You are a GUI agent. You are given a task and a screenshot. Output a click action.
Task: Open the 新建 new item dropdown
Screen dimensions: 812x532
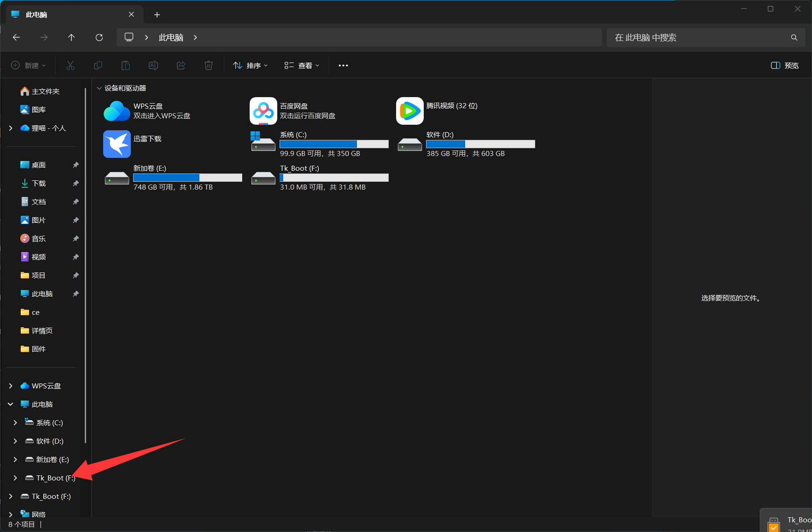[x=29, y=65]
